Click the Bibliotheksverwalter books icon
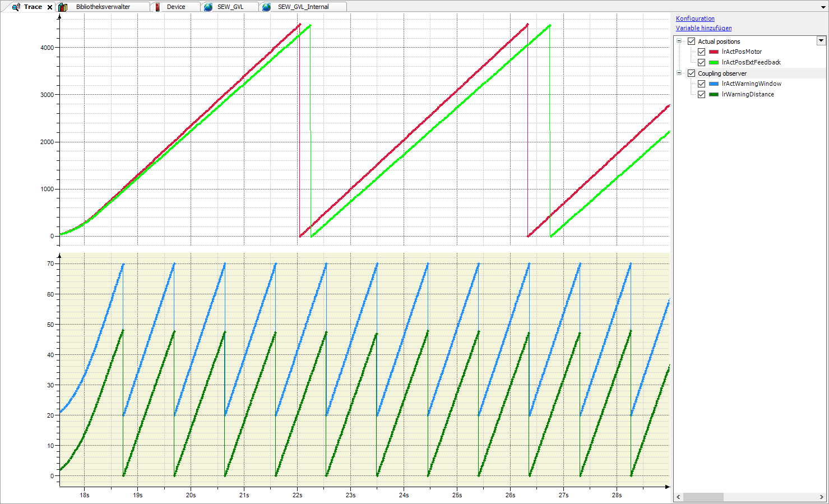 click(x=63, y=7)
